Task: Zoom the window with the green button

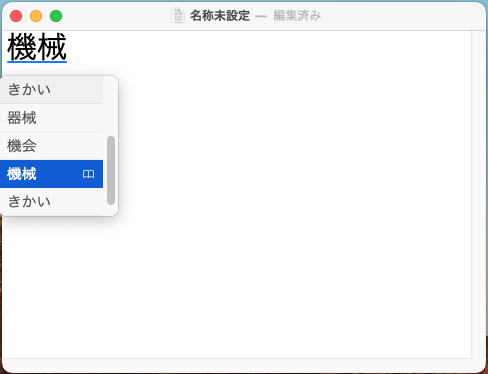Action: 56,16
